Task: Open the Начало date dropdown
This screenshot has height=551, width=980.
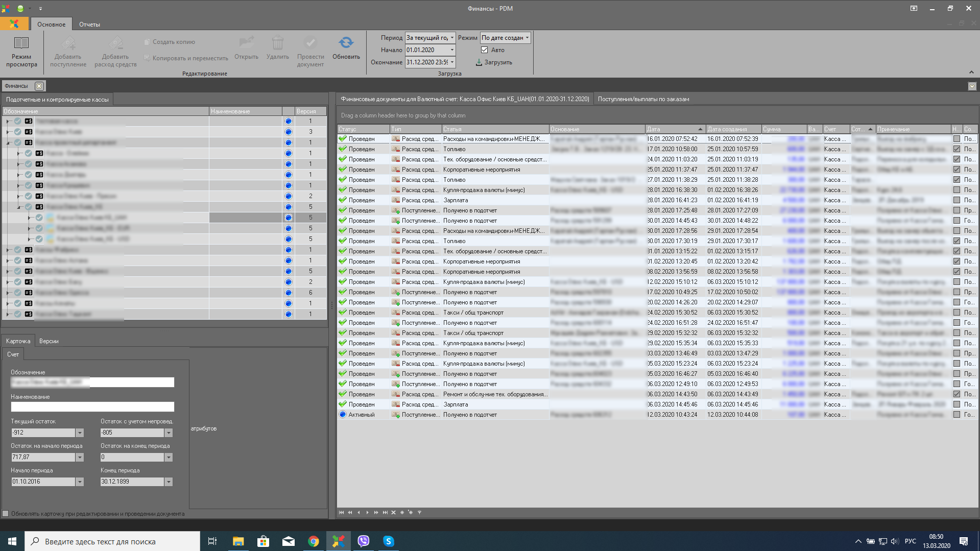Action: (x=452, y=50)
